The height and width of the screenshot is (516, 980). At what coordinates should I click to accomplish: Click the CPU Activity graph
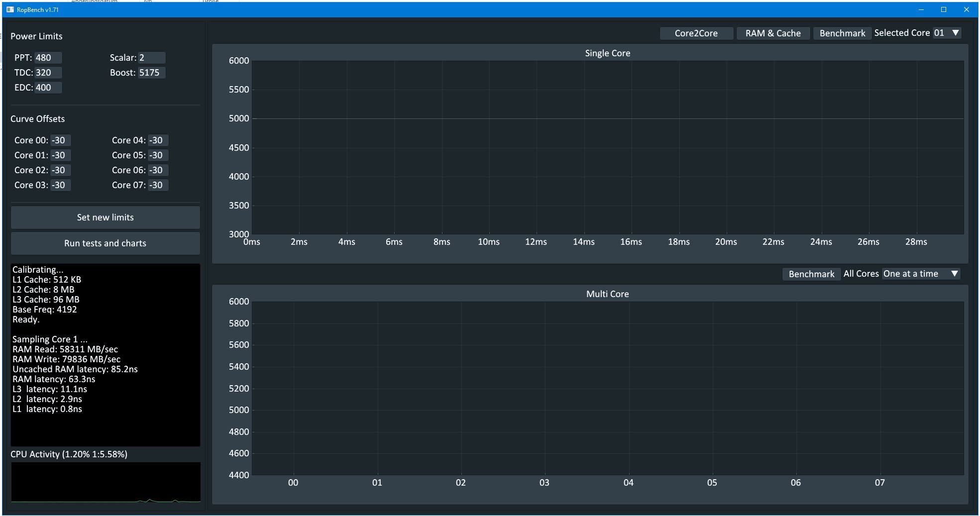click(106, 482)
